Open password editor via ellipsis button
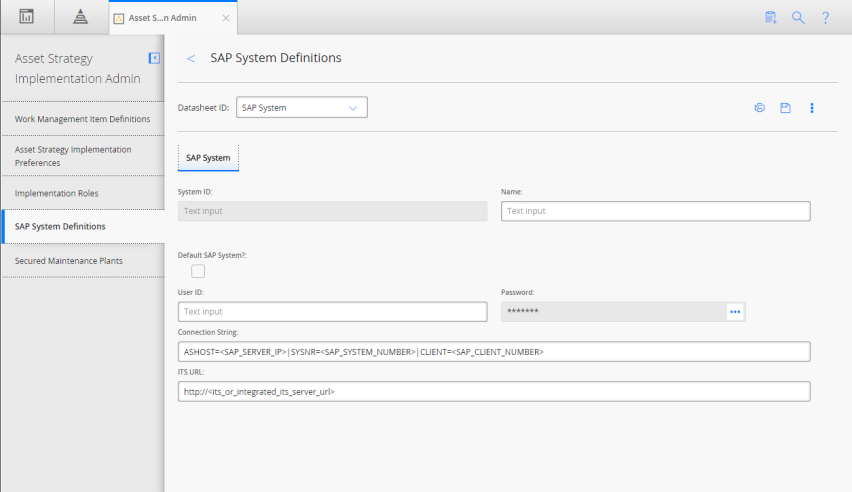This screenshot has width=852, height=492. [x=735, y=312]
